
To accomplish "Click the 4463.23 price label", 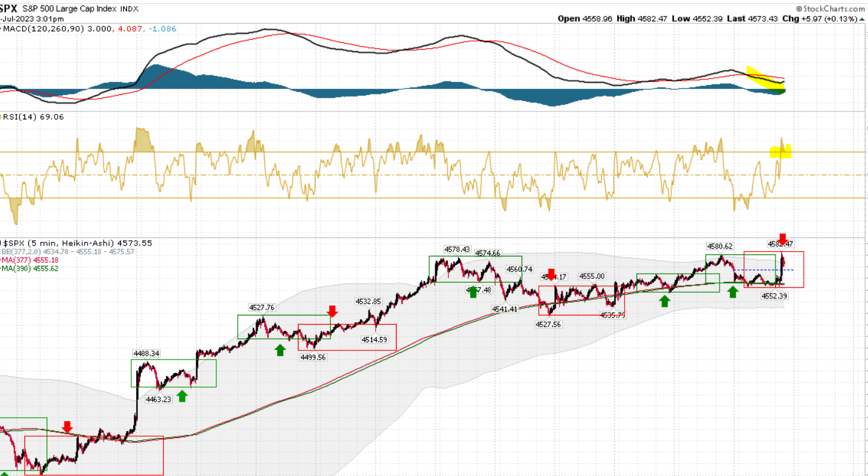I will tap(158, 399).
